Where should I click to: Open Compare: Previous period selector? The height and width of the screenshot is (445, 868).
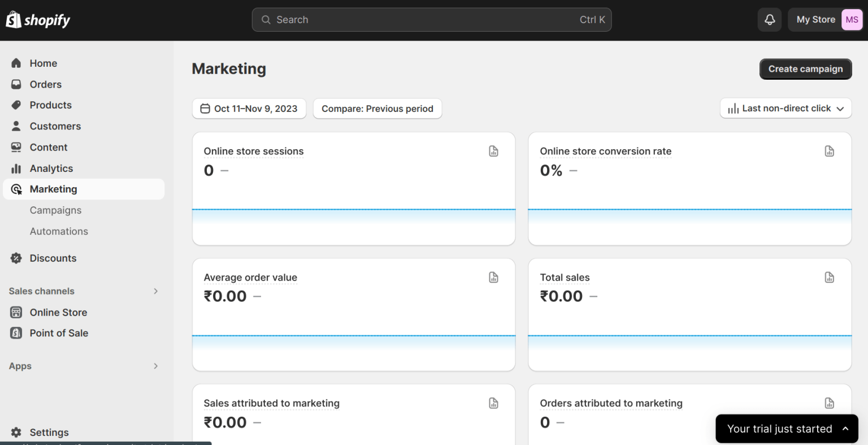click(377, 108)
